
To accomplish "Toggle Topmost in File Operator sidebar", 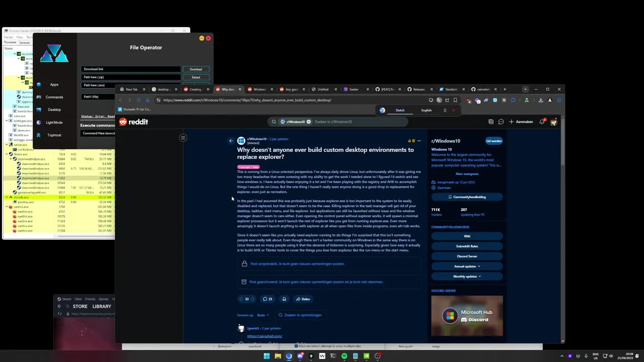I will pyautogui.click(x=54, y=135).
